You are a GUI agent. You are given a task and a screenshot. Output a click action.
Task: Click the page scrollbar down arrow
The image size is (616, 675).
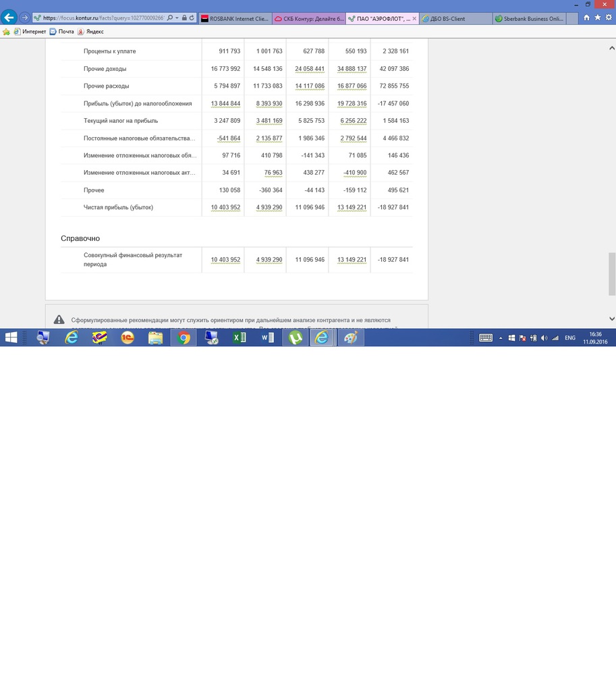(x=612, y=319)
